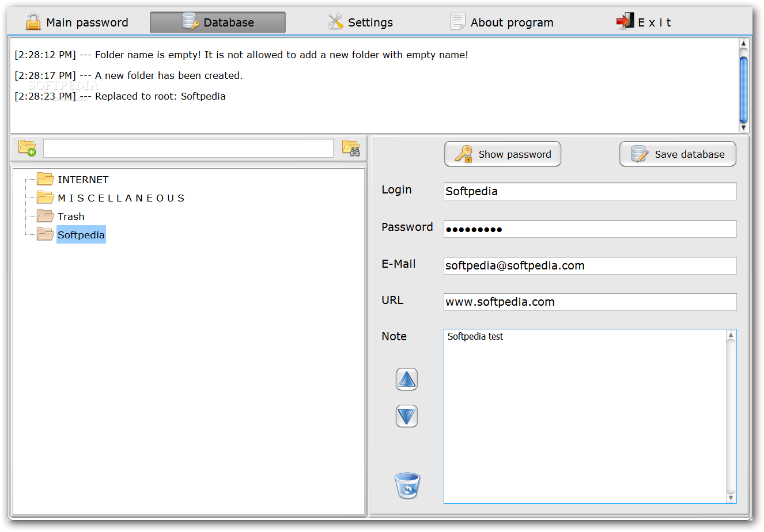Select the INTERNET folder label

[83, 180]
